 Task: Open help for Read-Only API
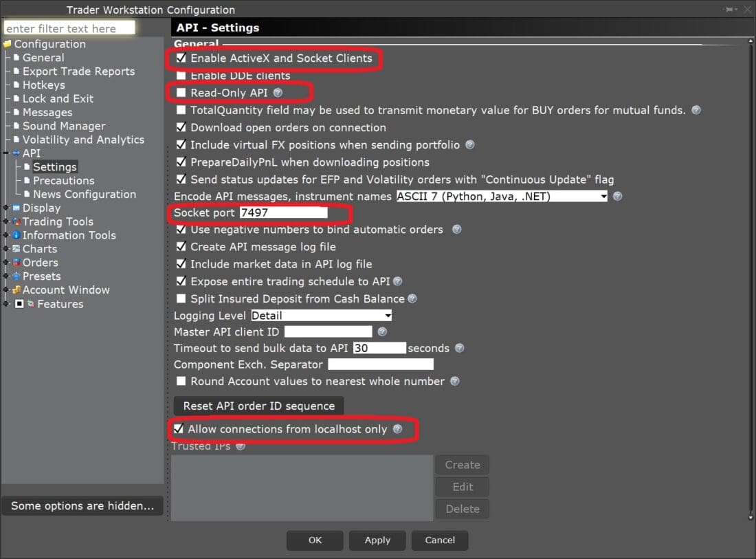tap(278, 92)
